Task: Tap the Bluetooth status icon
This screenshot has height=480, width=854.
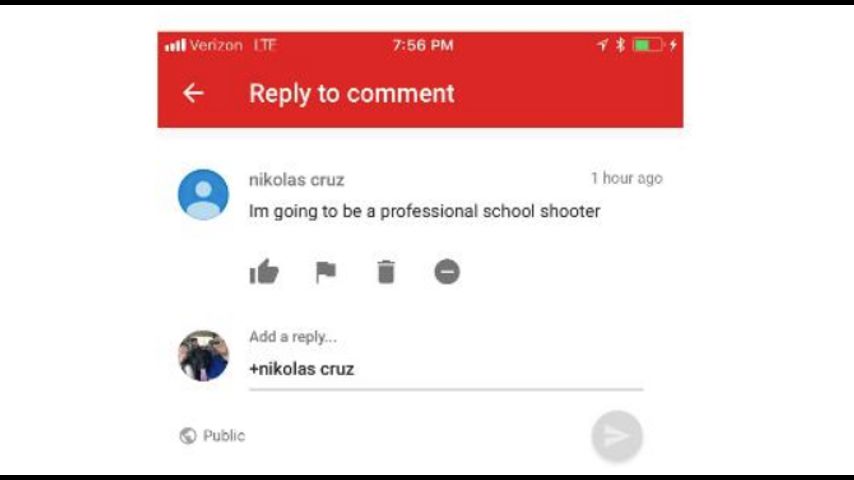Action: coord(620,45)
